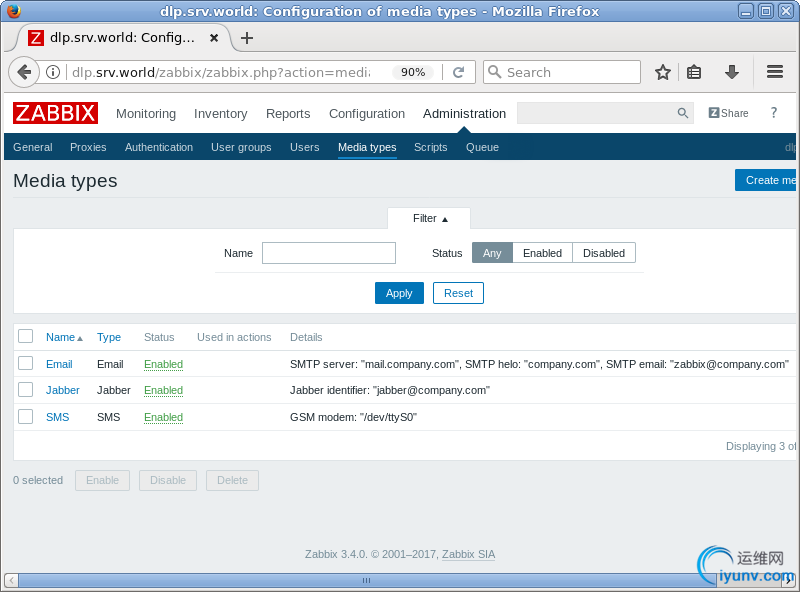Viewport: 800px width, 592px height.
Task: Click the Disable bulk action button
Action: pos(168,480)
